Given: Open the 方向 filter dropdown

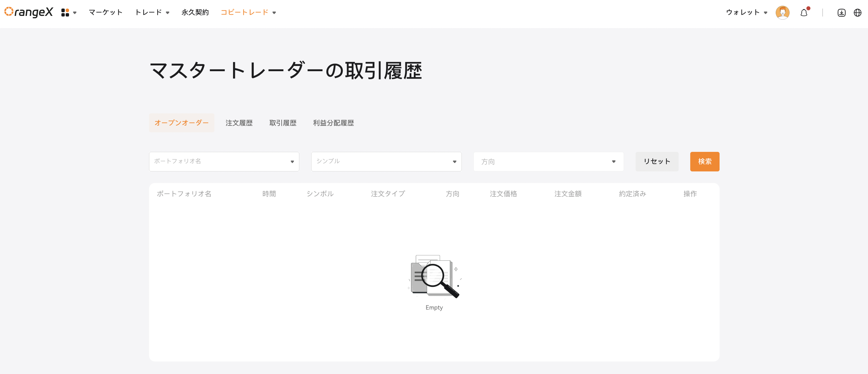Looking at the screenshot, I should pos(549,162).
